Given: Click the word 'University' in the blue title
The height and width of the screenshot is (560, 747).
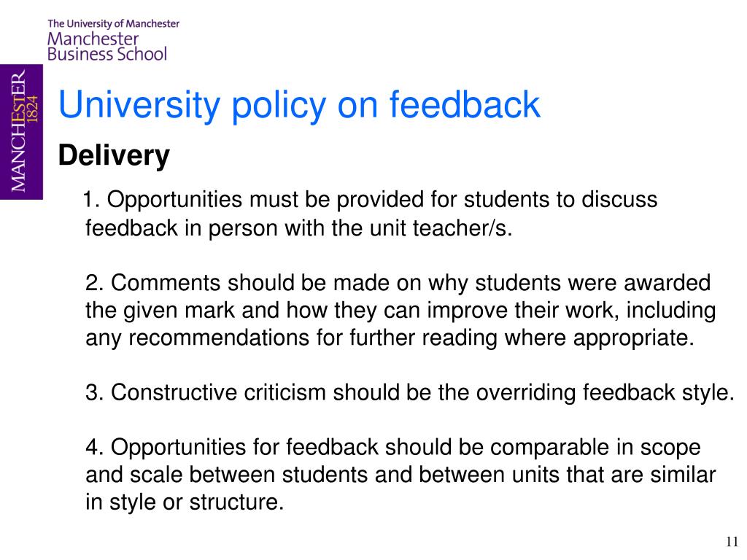Looking at the screenshot, I should point(139,106).
